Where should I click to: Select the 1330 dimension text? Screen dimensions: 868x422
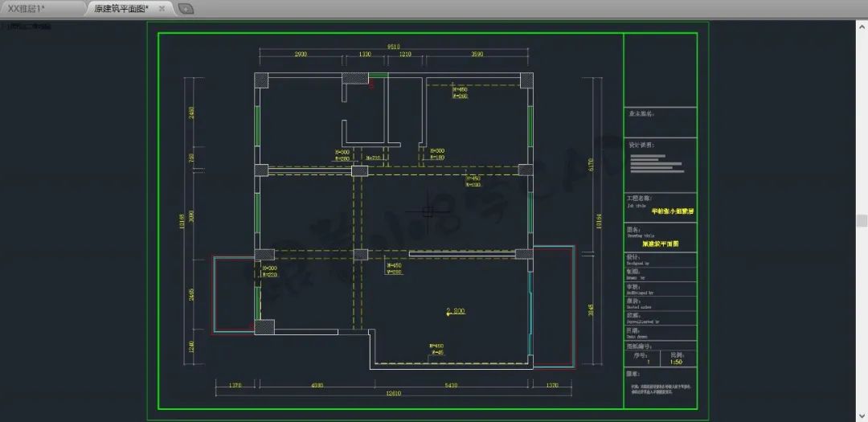pyautogui.click(x=366, y=55)
